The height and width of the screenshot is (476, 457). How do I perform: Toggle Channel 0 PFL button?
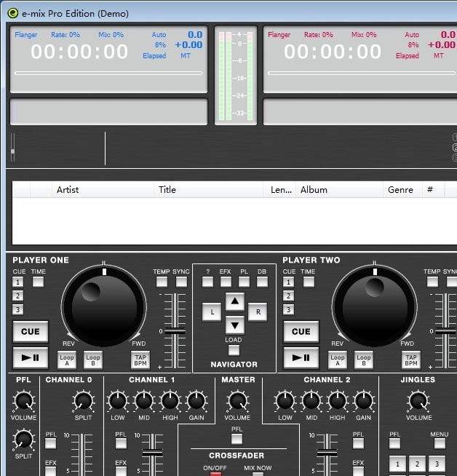click(x=51, y=443)
